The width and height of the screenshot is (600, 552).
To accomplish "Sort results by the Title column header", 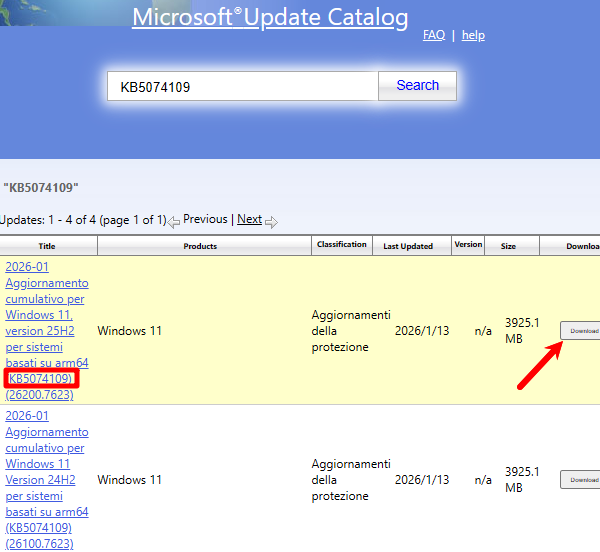I will 47,246.
